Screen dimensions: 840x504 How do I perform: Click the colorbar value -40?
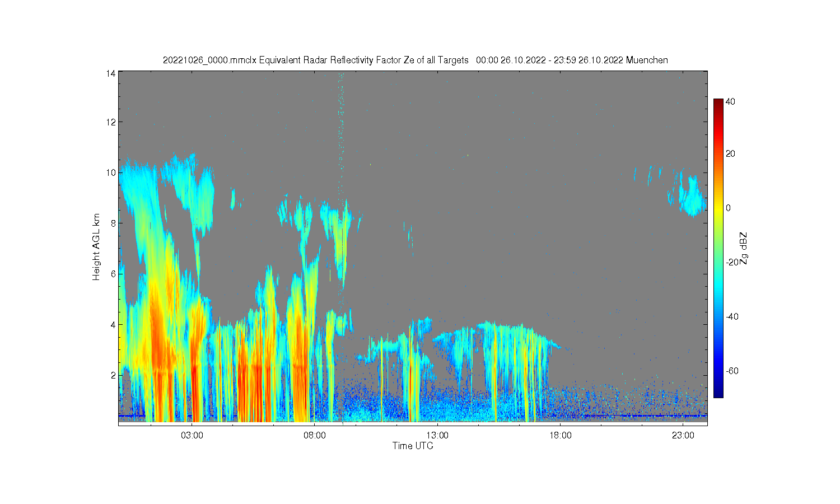coord(732,316)
